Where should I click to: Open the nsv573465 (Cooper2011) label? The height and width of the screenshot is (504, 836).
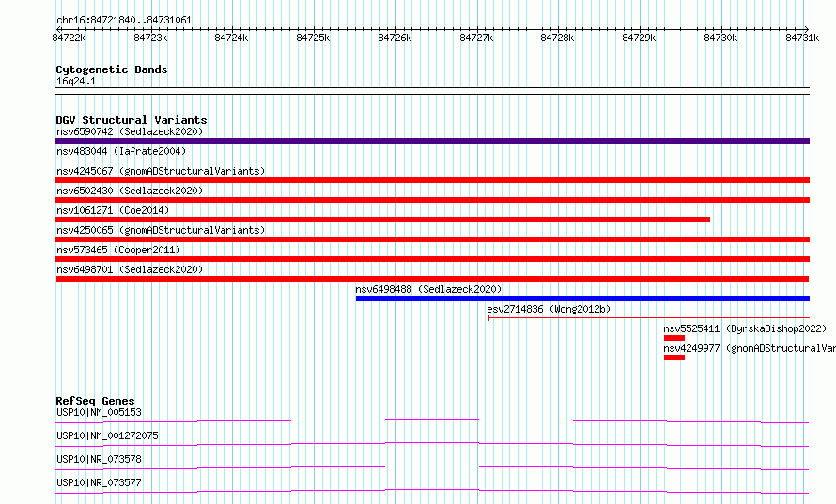[x=118, y=250]
